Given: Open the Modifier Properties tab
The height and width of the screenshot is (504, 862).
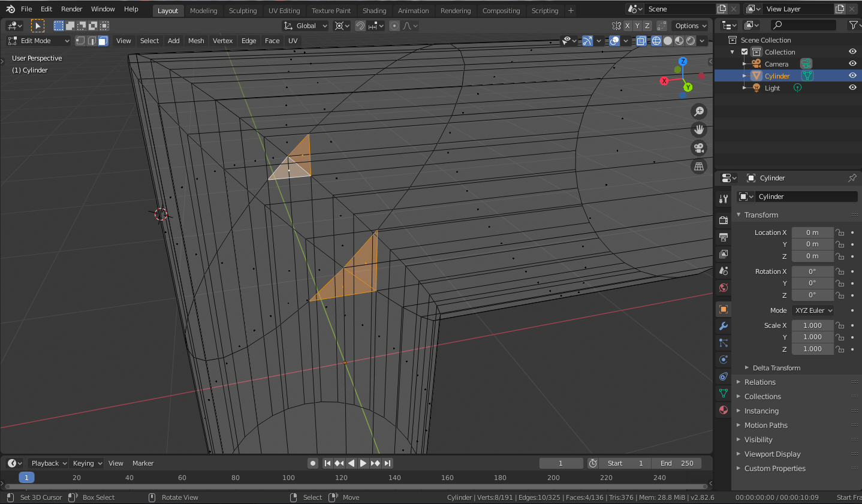Looking at the screenshot, I should tap(723, 326).
